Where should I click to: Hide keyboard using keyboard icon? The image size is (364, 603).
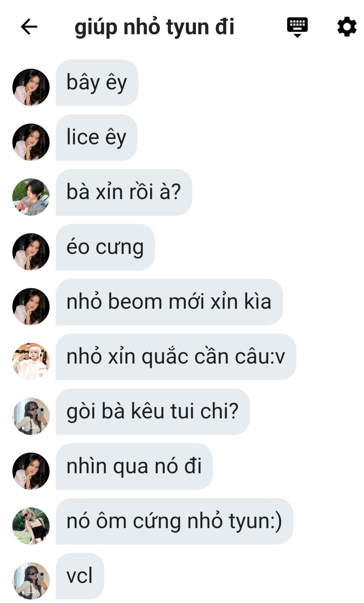tap(297, 27)
